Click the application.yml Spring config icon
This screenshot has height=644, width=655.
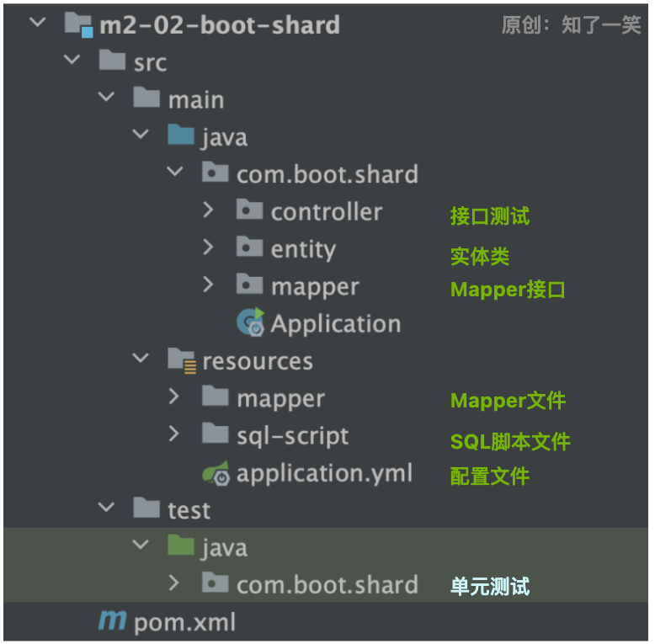[216, 474]
